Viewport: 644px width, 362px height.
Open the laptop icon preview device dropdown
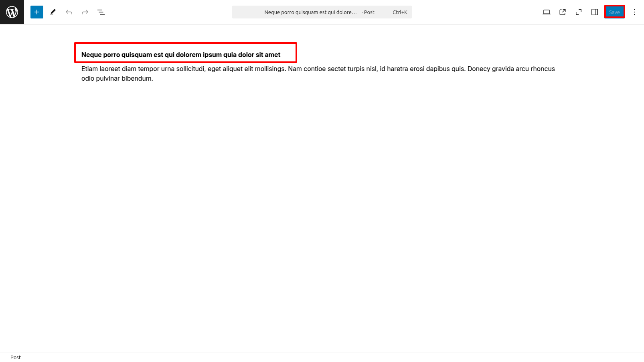547,12
